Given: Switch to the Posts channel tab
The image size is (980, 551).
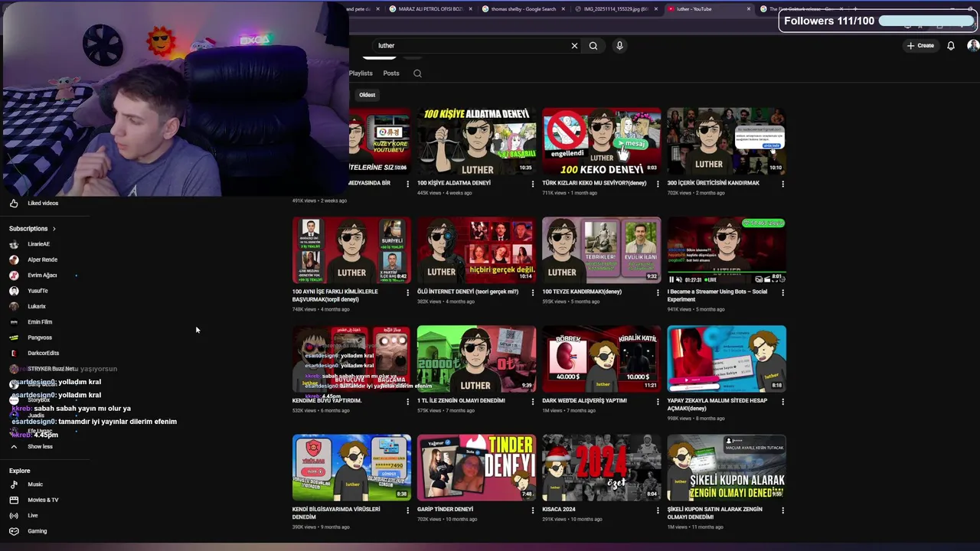Looking at the screenshot, I should (391, 73).
